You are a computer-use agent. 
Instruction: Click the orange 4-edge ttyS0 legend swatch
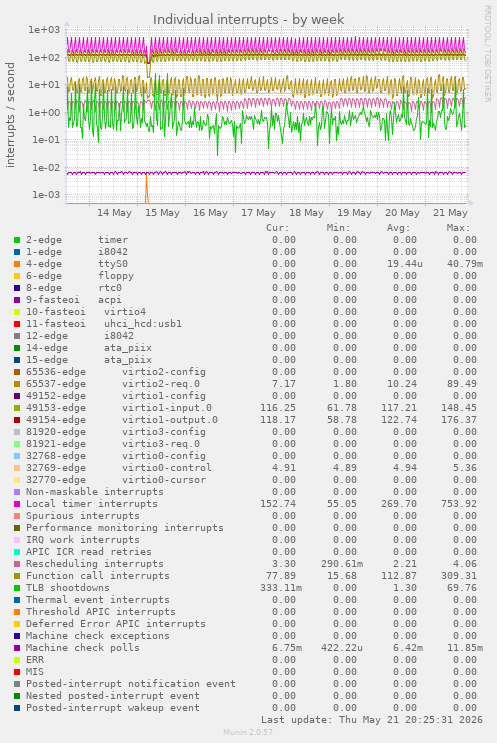pyautogui.click(x=17, y=264)
